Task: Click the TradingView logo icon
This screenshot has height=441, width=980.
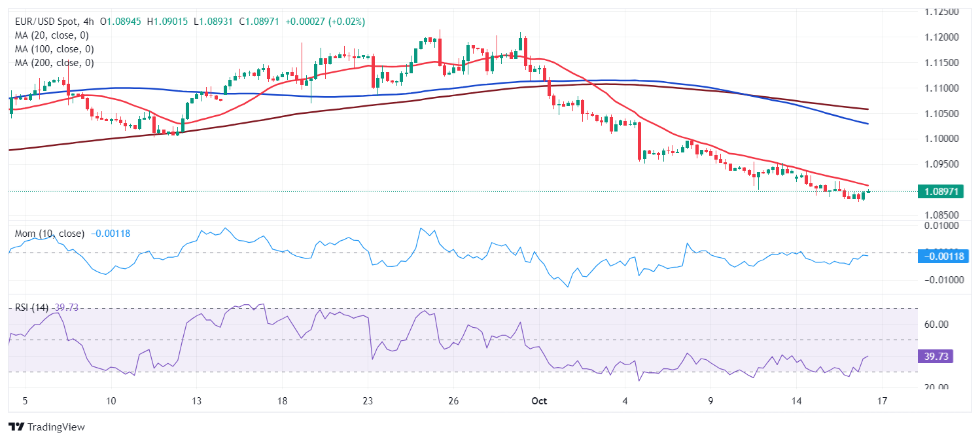Action: [x=16, y=427]
